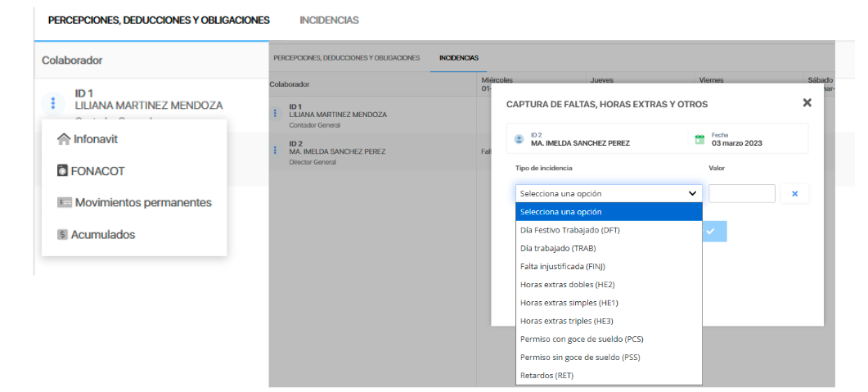Open Percepciones, Deducciones y Obligaciones main tab

pyautogui.click(x=158, y=20)
